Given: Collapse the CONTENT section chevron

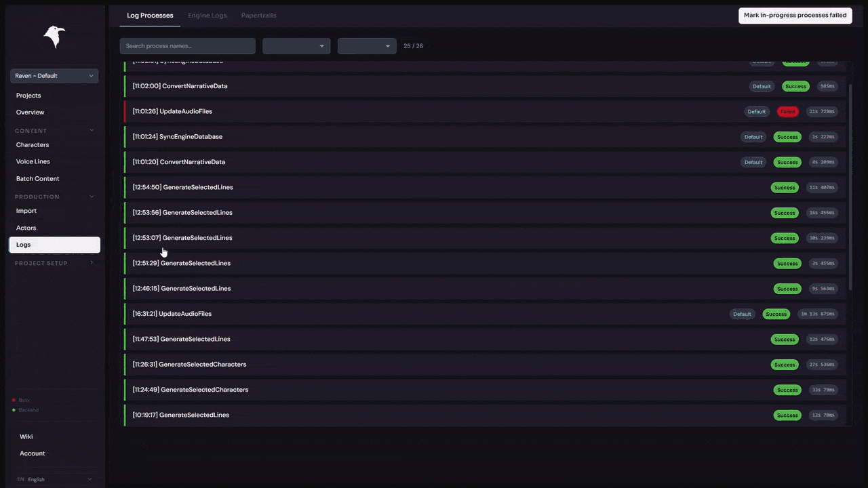Looking at the screenshot, I should [x=92, y=131].
